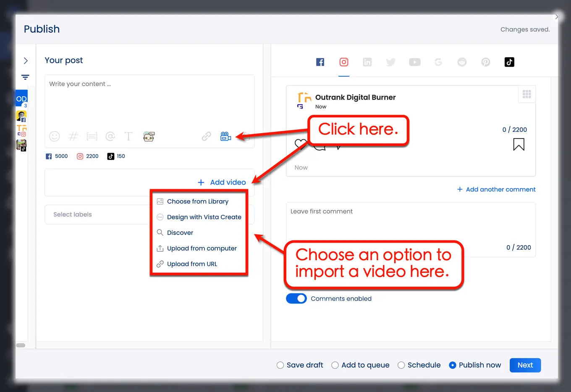Click the mention (@) icon
571x392 pixels.
pos(110,136)
